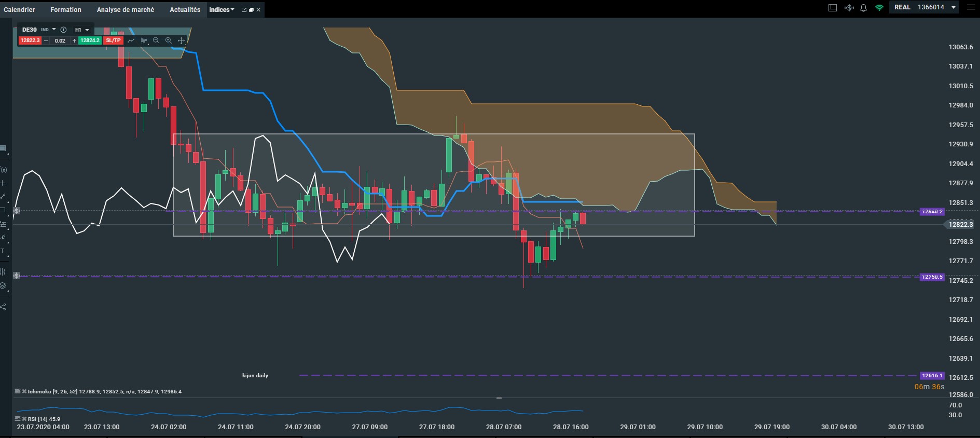Viewport: 980px width, 438px height.
Task: Expand the DE30 instrument dropdown arrow
Action: pos(54,30)
